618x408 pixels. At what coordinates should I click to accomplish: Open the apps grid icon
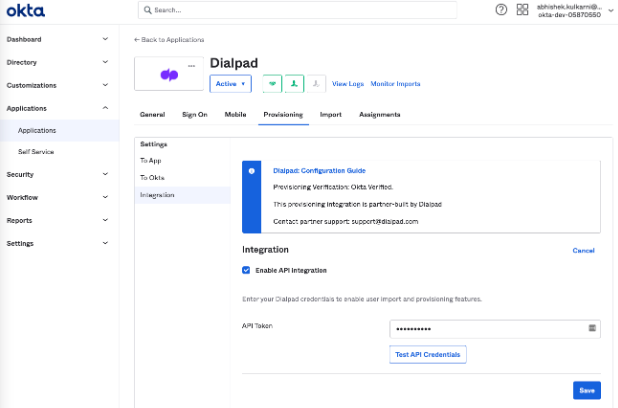[x=522, y=9]
